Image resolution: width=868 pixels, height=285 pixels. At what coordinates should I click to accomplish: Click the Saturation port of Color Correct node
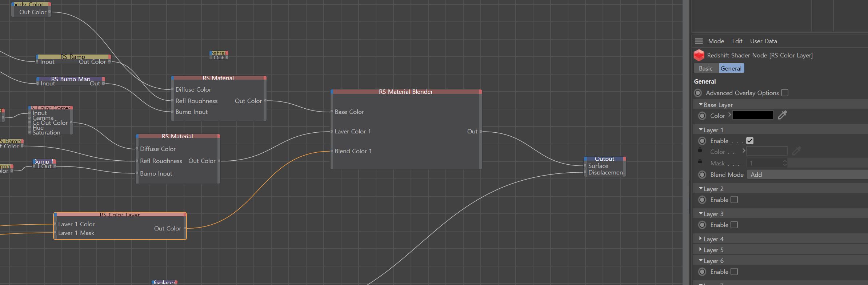tap(29, 132)
